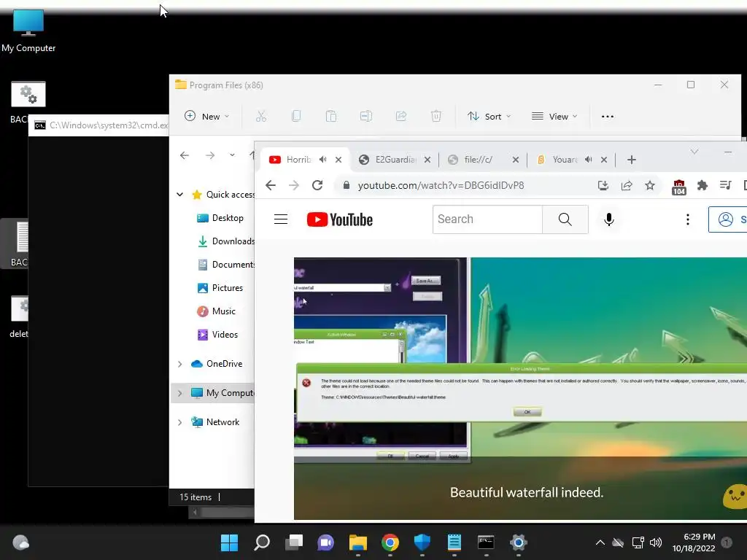747x560 pixels.
Task: Mute the Horrib YouTube tab audio
Action: tap(323, 160)
